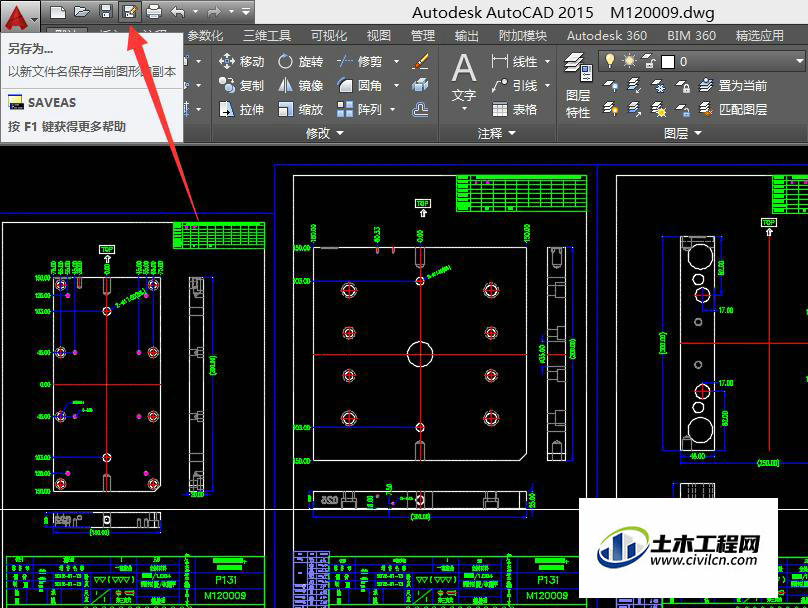This screenshot has width=808, height=608.
Task: Click the layer Unisolate icon
Action: [x=634, y=109]
